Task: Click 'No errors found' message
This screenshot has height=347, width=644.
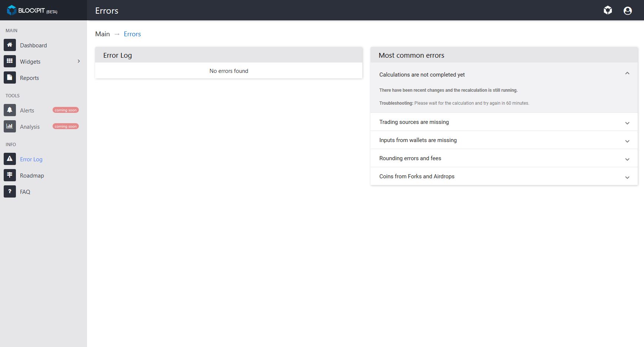Action: pyautogui.click(x=229, y=71)
